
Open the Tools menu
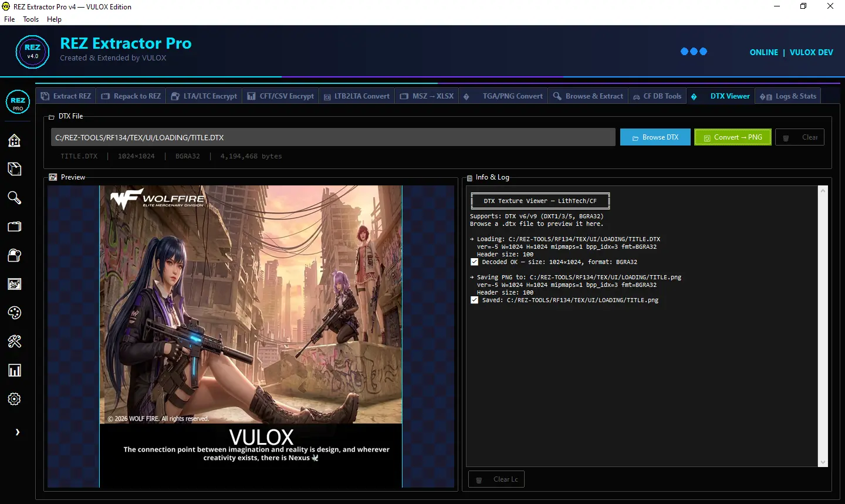(x=31, y=19)
